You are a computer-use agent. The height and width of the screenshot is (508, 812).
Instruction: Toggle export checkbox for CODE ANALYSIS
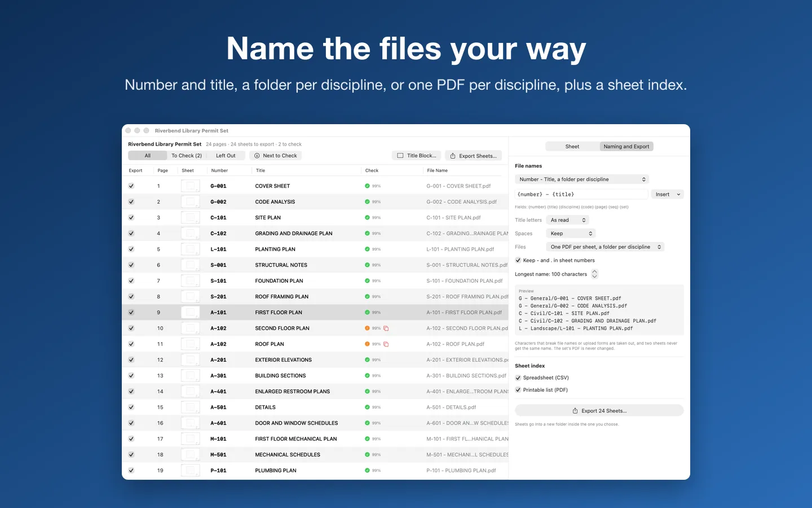coord(131,202)
